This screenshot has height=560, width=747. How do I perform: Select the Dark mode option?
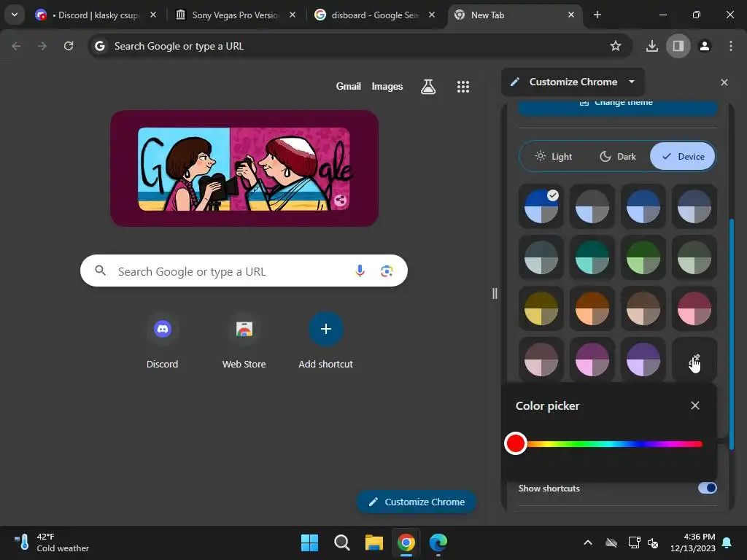[x=618, y=156]
